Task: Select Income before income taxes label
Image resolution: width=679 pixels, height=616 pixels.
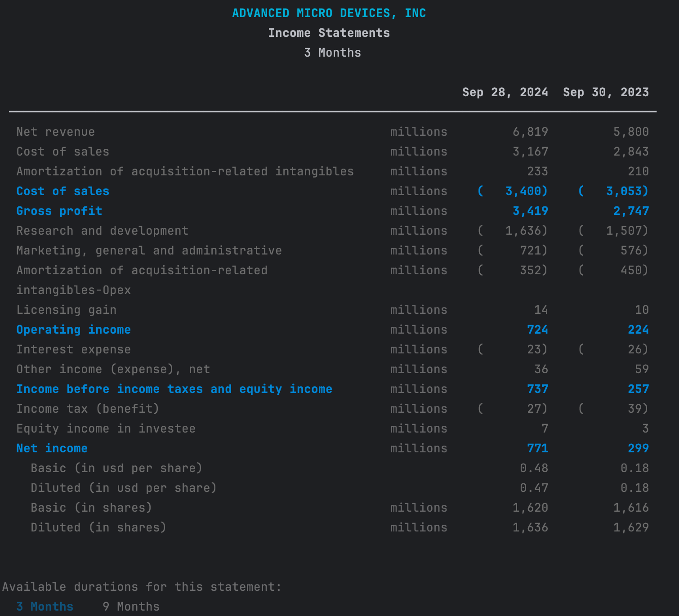Action: pos(174,389)
